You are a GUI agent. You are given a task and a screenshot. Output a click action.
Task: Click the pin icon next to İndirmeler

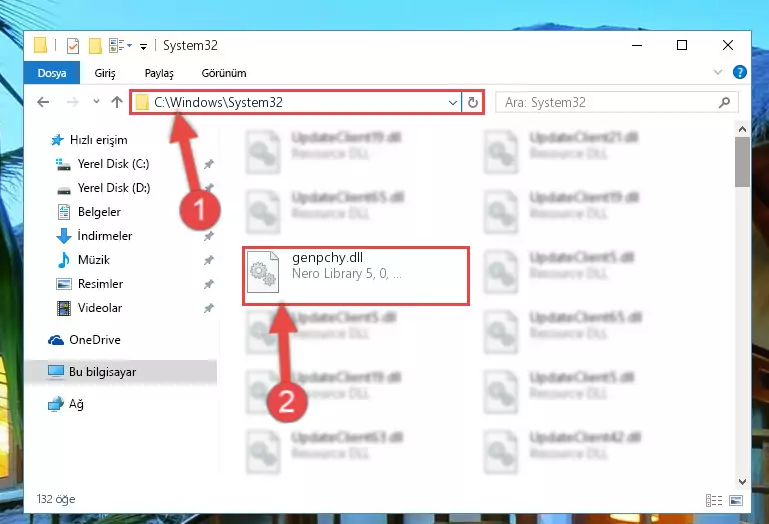[209, 236]
